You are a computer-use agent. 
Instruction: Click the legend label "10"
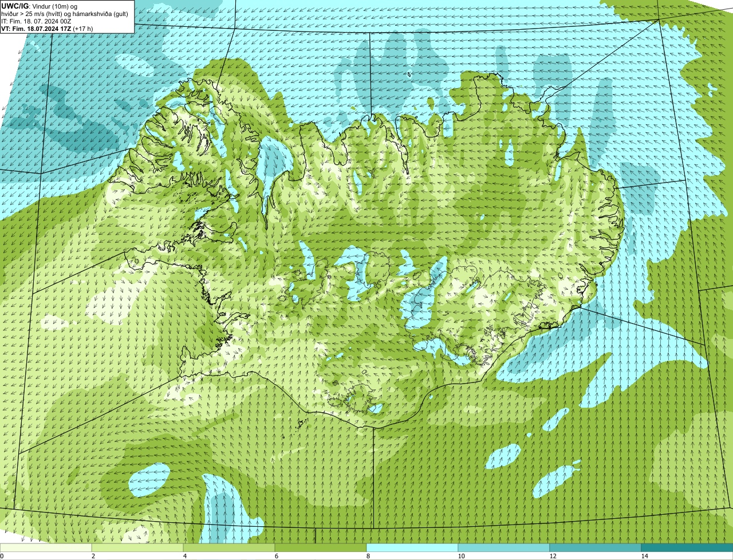pyautogui.click(x=461, y=556)
